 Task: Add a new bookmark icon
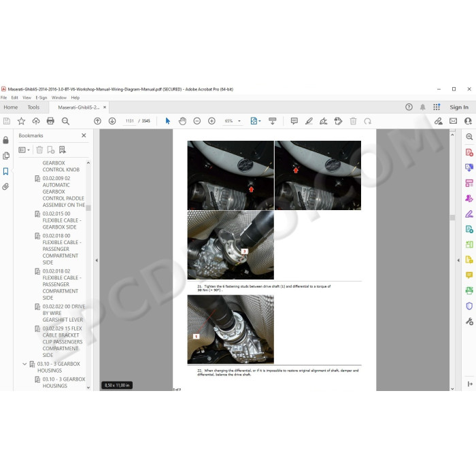pos(51,150)
